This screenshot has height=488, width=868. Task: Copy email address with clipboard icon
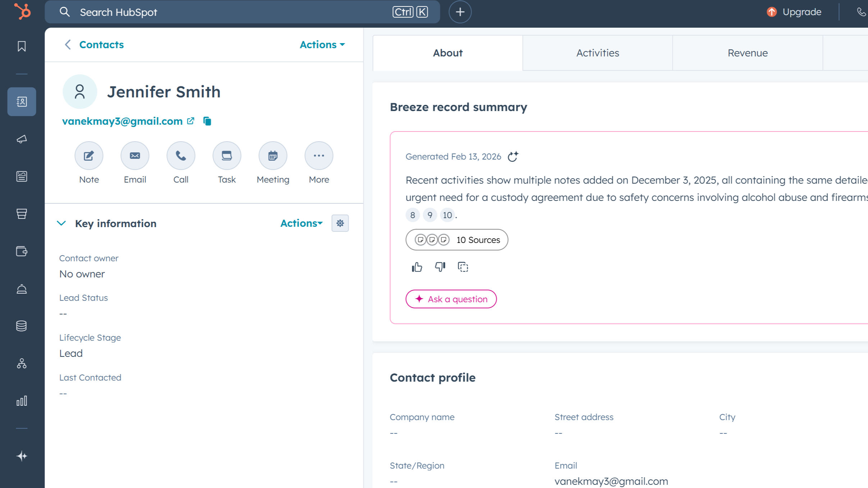pyautogui.click(x=207, y=121)
